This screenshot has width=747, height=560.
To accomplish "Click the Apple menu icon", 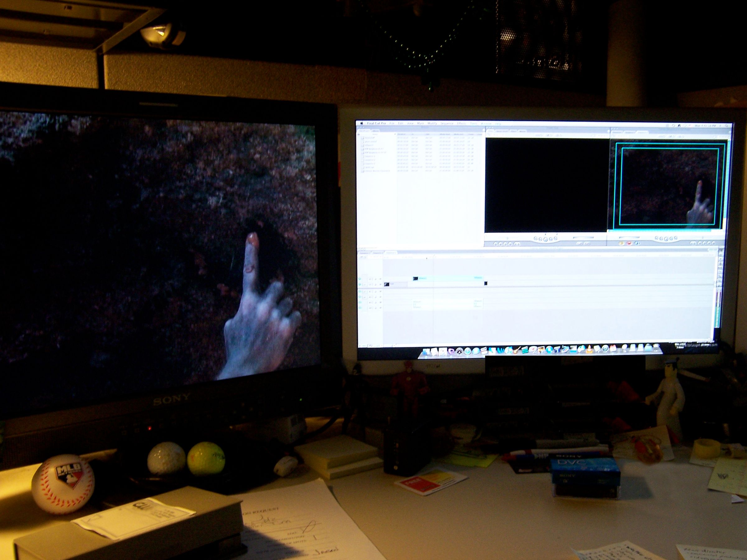I will click(x=361, y=123).
